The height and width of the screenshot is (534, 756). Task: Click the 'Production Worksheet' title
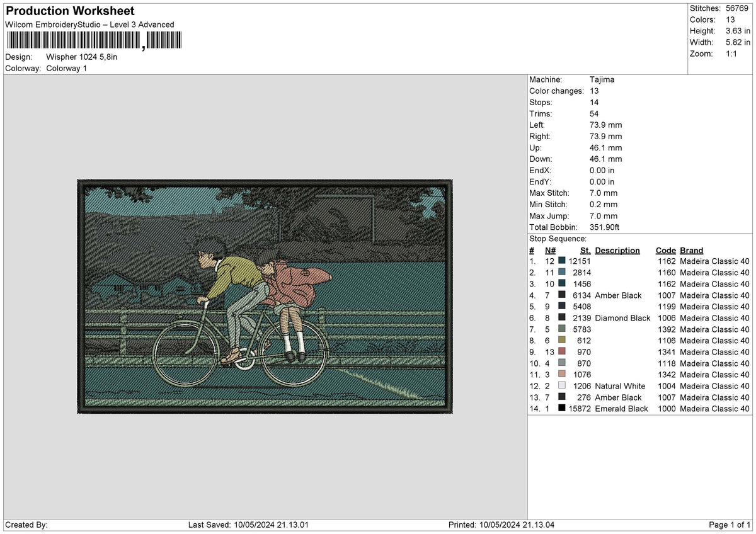tap(70, 11)
